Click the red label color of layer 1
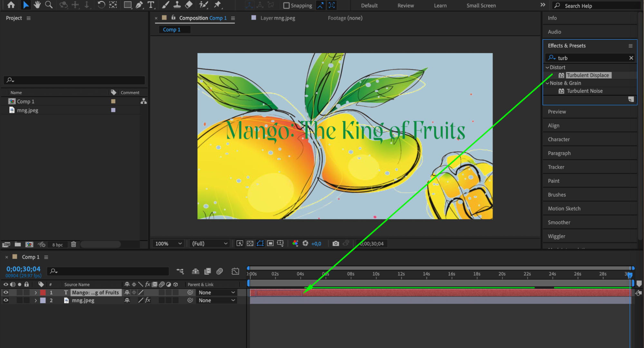Screen dimensions: 644x348 point(43,293)
